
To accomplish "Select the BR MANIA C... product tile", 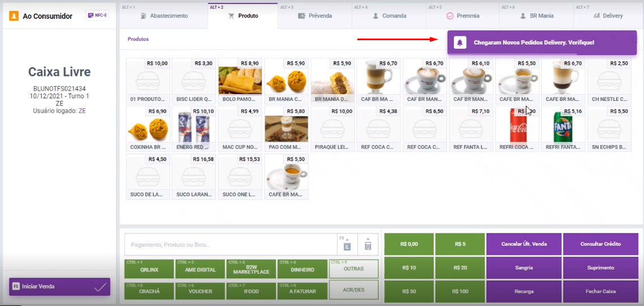I will (x=286, y=80).
